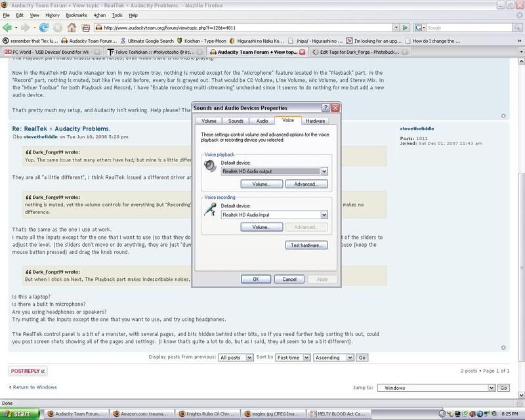Open the Voice recording default device dropdown
This screenshot has width=525, height=420.
click(324, 215)
